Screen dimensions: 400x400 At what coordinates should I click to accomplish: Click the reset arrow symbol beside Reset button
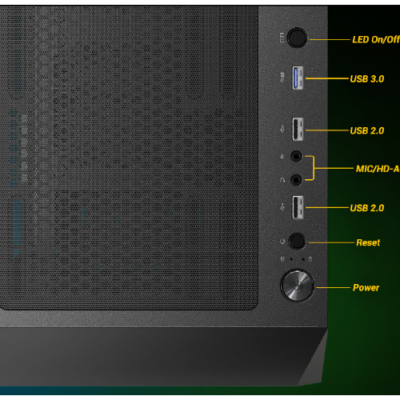282,241
